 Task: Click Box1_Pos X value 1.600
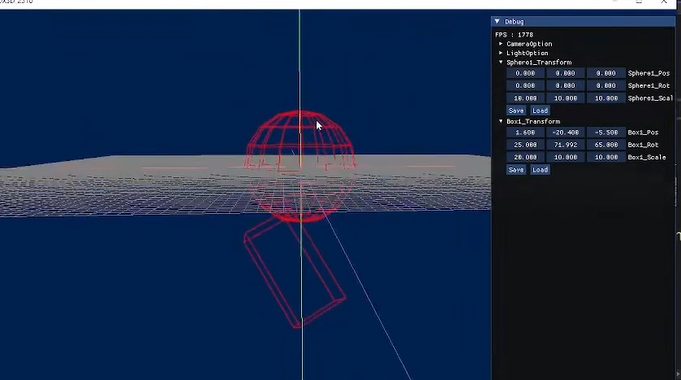coord(525,132)
